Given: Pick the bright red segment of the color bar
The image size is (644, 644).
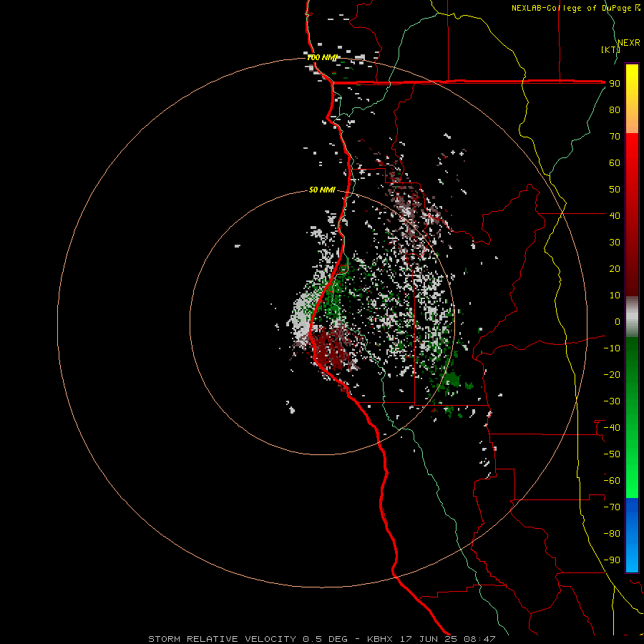Looking at the screenshot, I should 632,152.
